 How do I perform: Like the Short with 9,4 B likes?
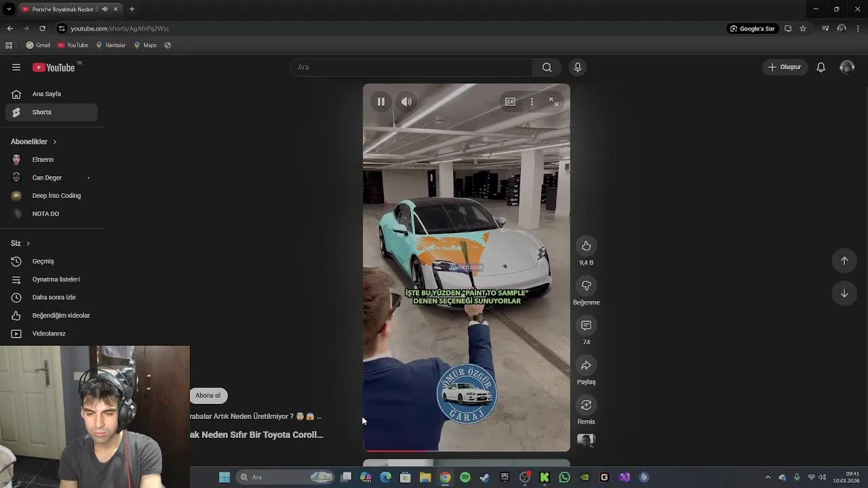click(586, 246)
